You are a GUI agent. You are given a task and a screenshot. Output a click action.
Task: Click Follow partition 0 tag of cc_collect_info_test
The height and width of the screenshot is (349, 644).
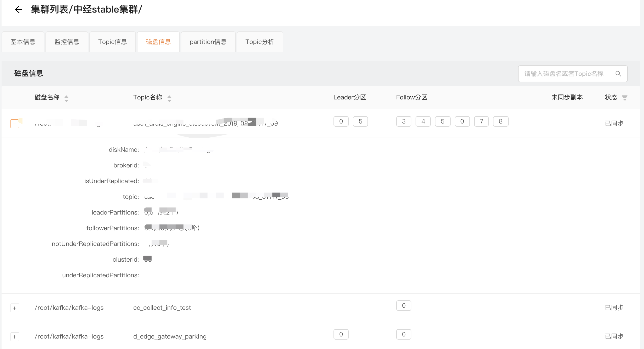(x=404, y=306)
